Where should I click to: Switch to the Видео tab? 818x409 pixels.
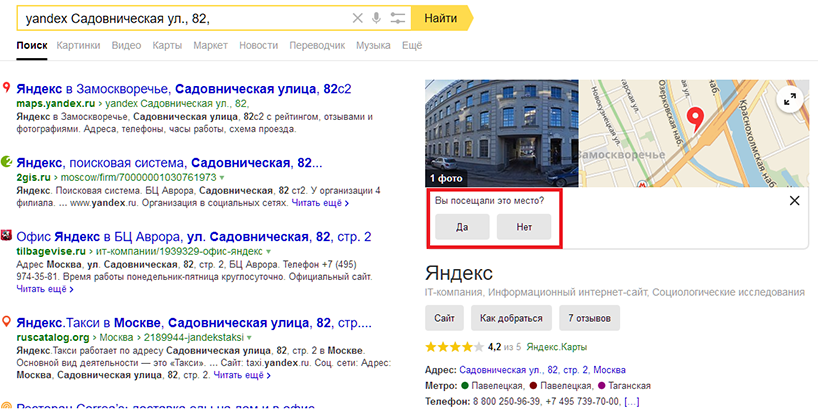(x=126, y=45)
